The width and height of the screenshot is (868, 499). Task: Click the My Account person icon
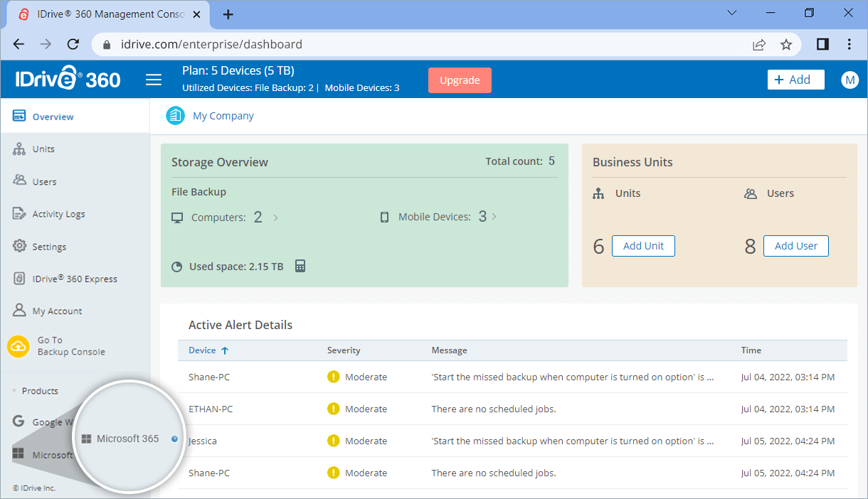click(19, 311)
